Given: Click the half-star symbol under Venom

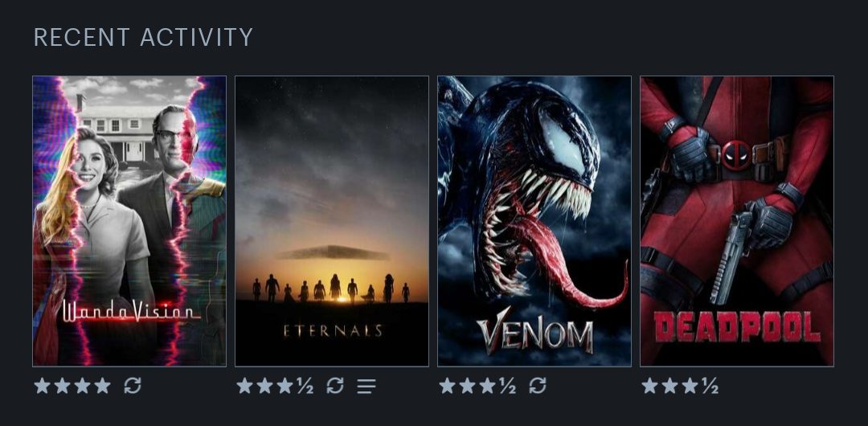Looking at the screenshot, I should tap(508, 386).
